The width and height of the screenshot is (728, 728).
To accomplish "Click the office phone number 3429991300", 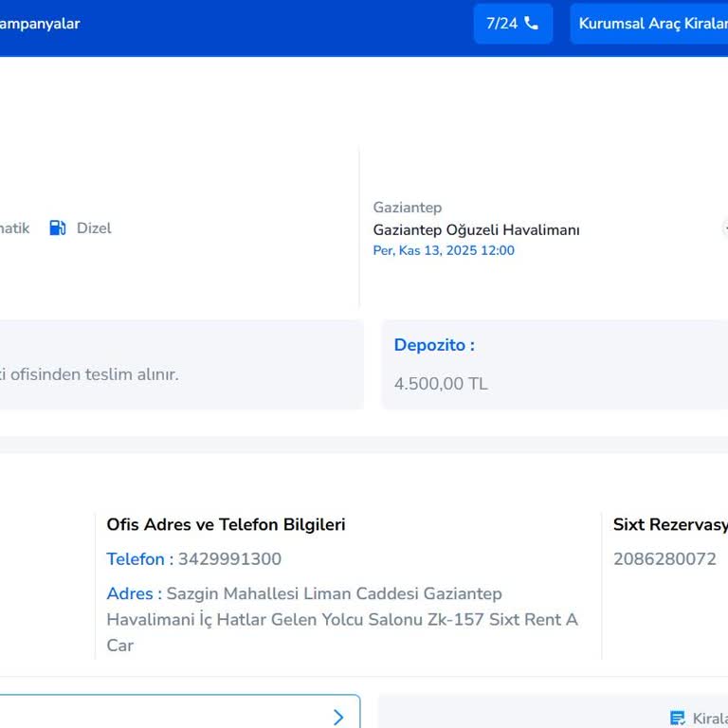I will [x=229, y=559].
